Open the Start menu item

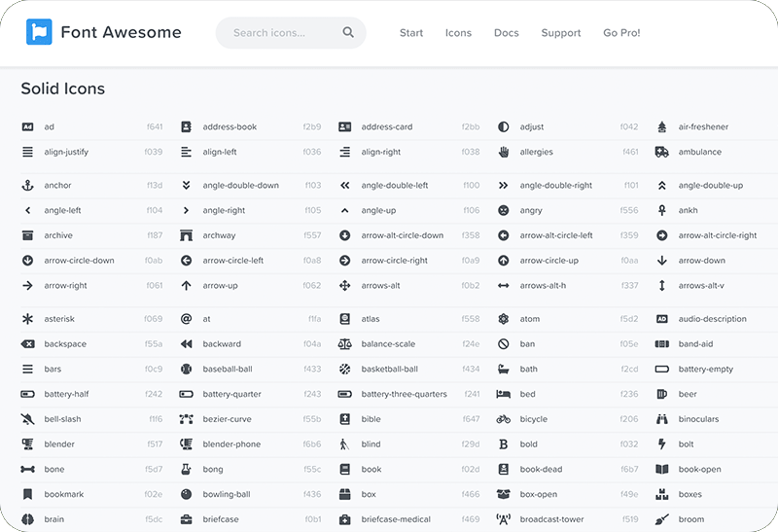pyautogui.click(x=411, y=33)
